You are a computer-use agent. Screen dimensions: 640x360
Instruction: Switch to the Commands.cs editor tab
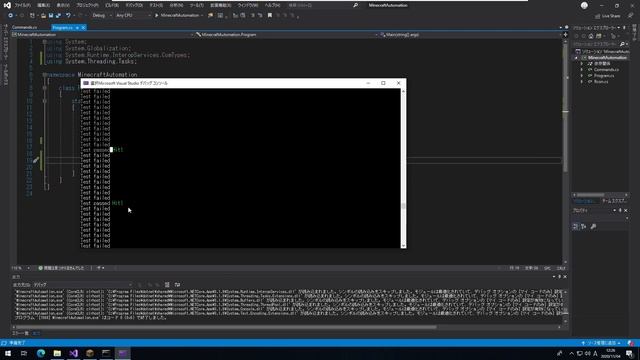[24, 27]
